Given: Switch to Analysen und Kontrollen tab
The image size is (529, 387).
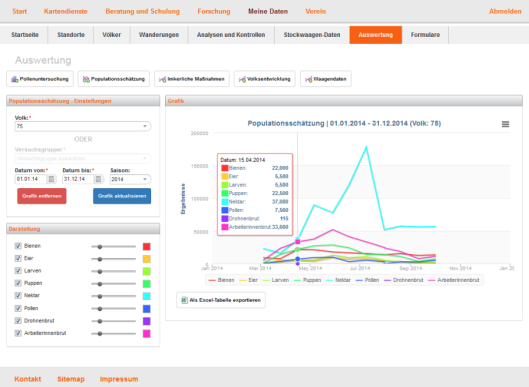Looking at the screenshot, I should [231, 35].
